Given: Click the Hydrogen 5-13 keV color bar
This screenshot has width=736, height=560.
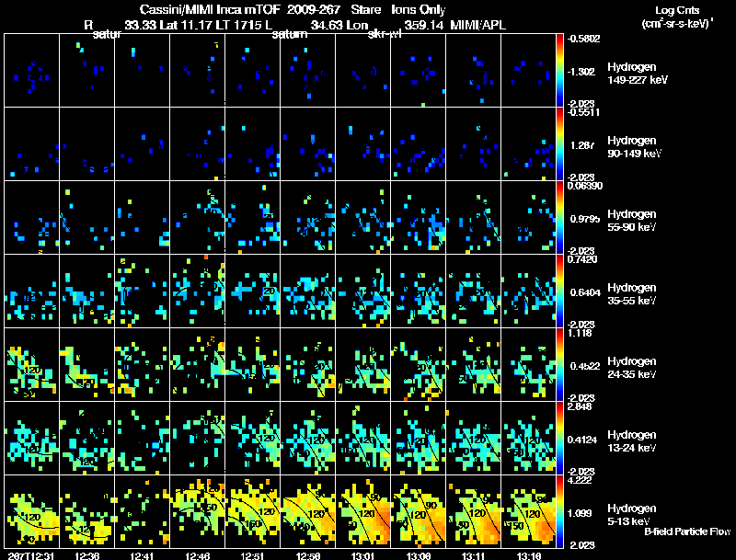Looking at the screenshot, I should [x=559, y=511].
